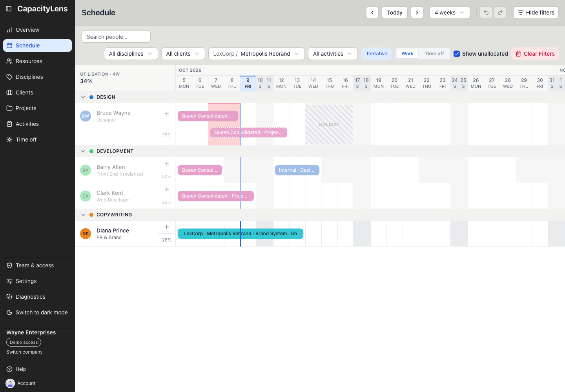The height and width of the screenshot is (392, 565).
Task: Click the Today button
Action: coord(395,13)
